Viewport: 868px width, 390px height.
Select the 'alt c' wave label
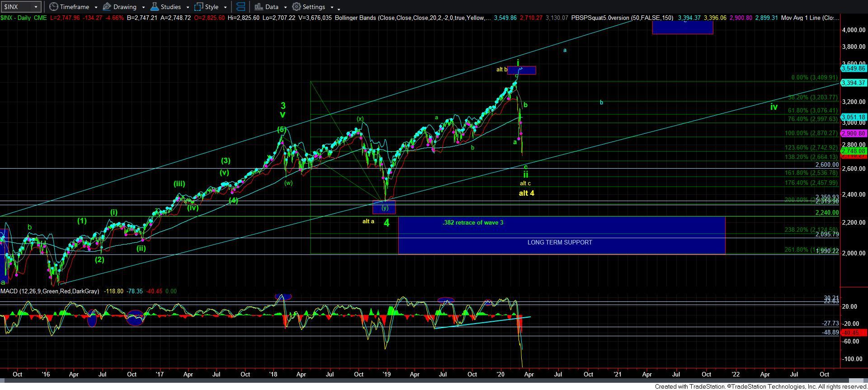(525, 183)
